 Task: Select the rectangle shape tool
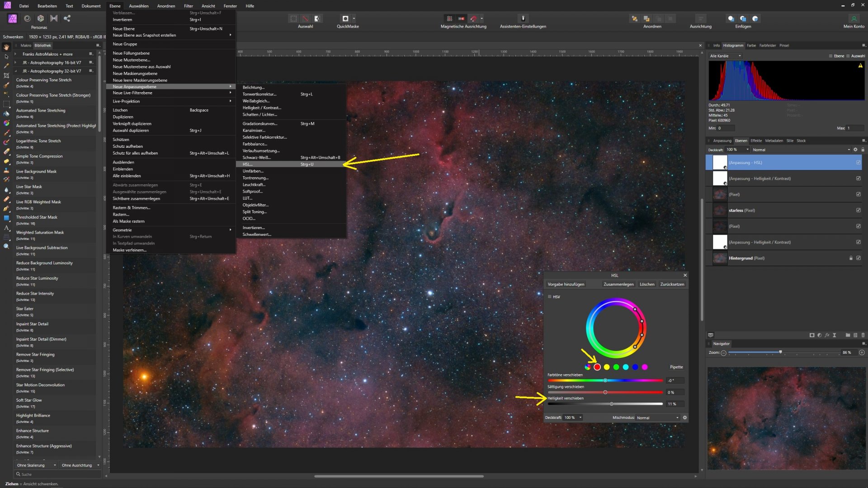[x=6, y=218]
